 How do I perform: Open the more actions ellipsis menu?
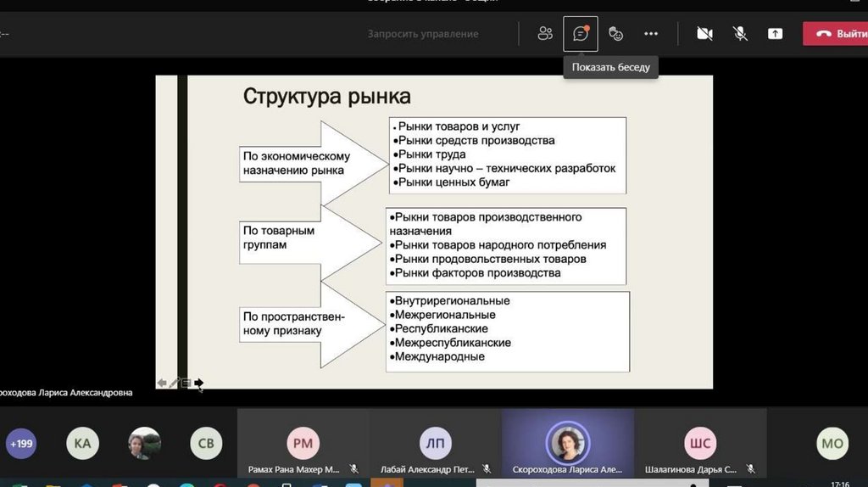tap(651, 34)
